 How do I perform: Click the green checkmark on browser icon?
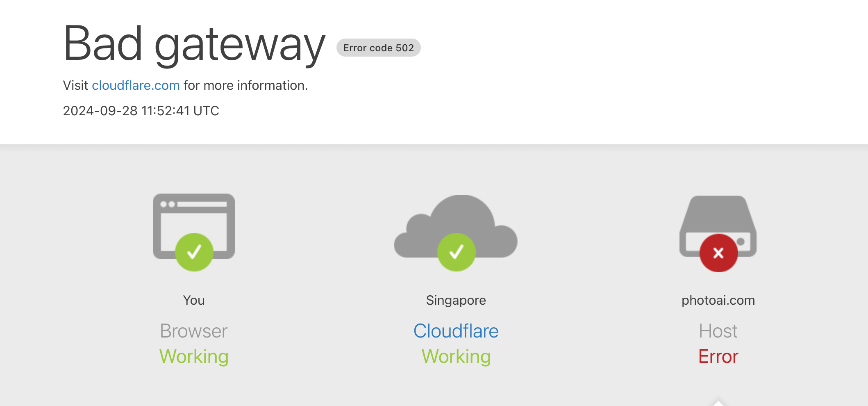point(194,252)
